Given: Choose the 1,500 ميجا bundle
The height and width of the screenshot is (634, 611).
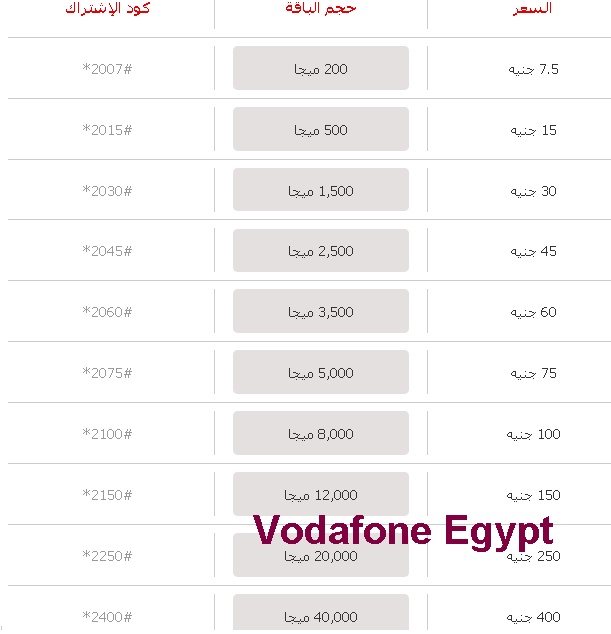Looking at the screenshot, I should tap(321, 190).
